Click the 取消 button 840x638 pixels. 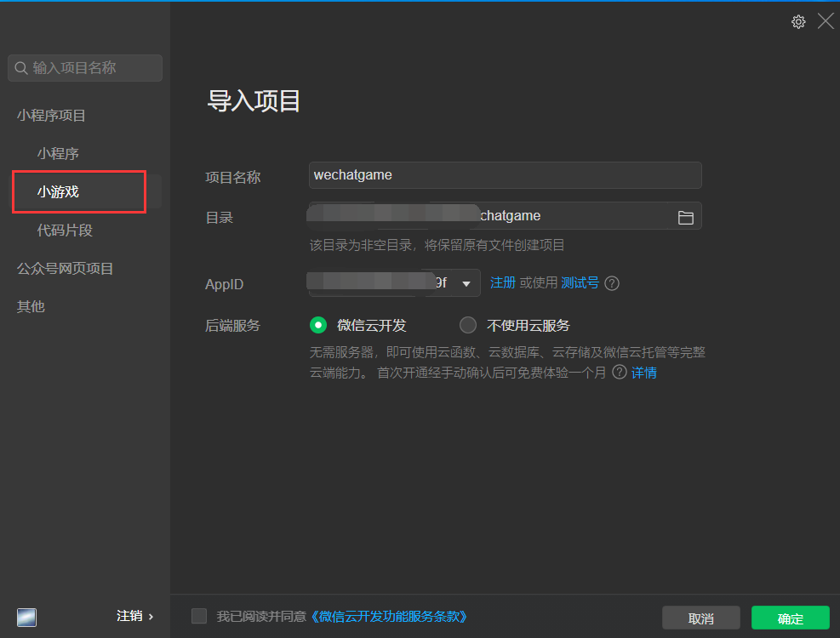point(700,618)
